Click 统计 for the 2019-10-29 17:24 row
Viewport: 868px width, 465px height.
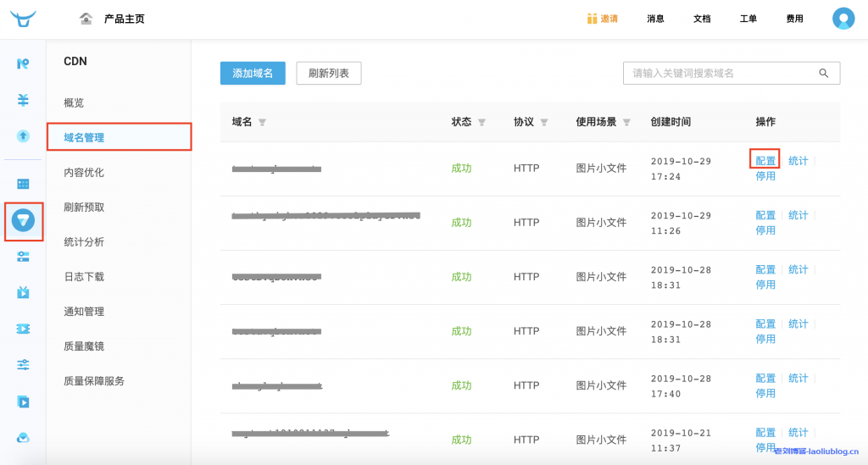coord(798,161)
